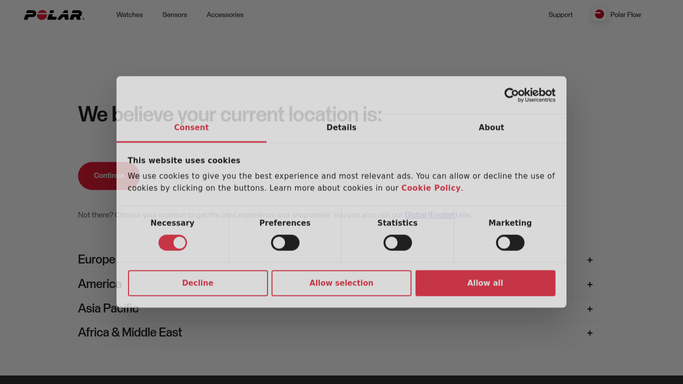Select the Africa & Middle East heading
Image resolution: width=683 pixels, height=384 pixels.
(130, 333)
